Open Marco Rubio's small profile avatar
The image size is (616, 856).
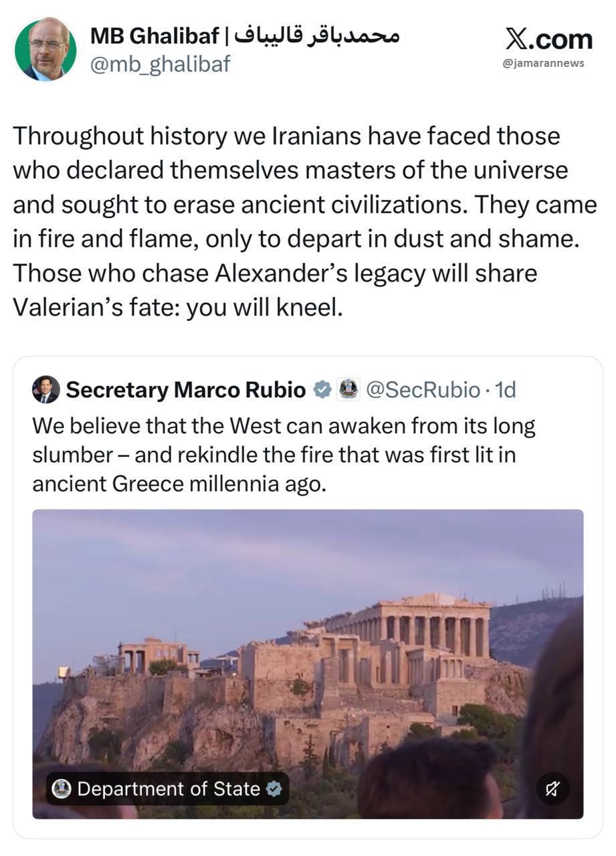pyautogui.click(x=45, y=389)
